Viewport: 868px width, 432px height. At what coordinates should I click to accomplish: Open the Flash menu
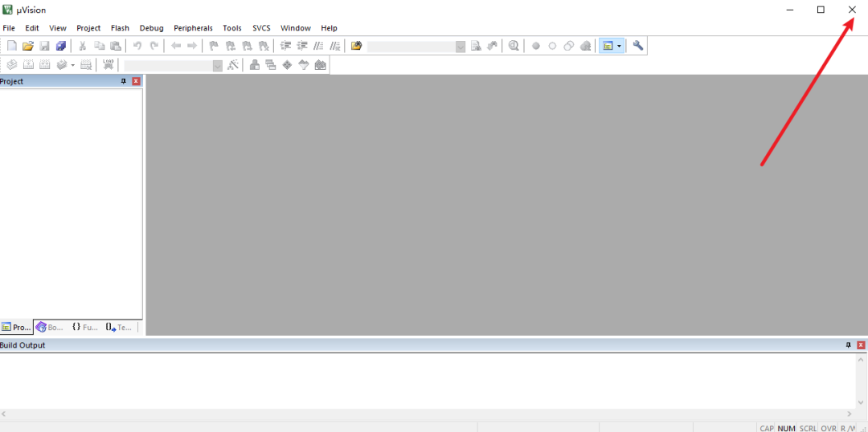pyautogui.click(x=120, y=27)
